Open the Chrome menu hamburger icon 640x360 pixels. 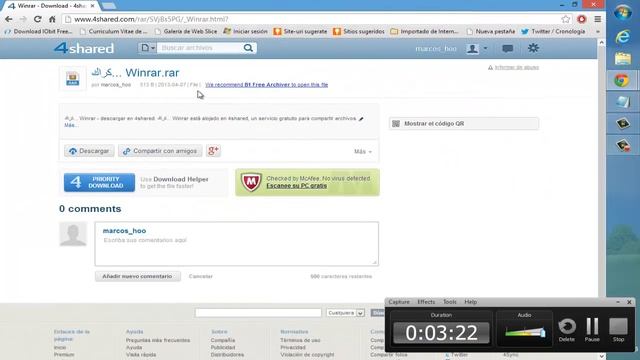click(598, 19)
